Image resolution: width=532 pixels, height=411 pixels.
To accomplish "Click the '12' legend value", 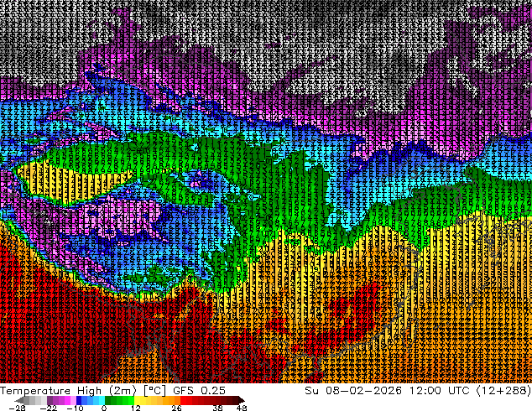I will tap(136, 408).
